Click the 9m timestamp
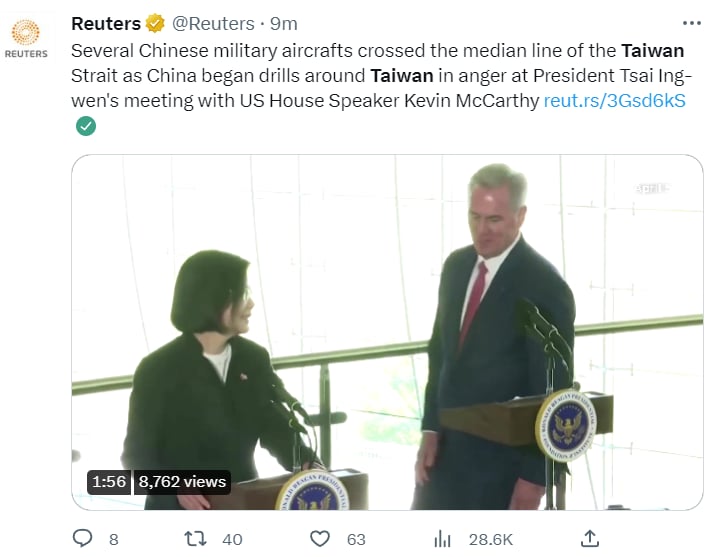The image size is (711, 557). tap(283, 24)
